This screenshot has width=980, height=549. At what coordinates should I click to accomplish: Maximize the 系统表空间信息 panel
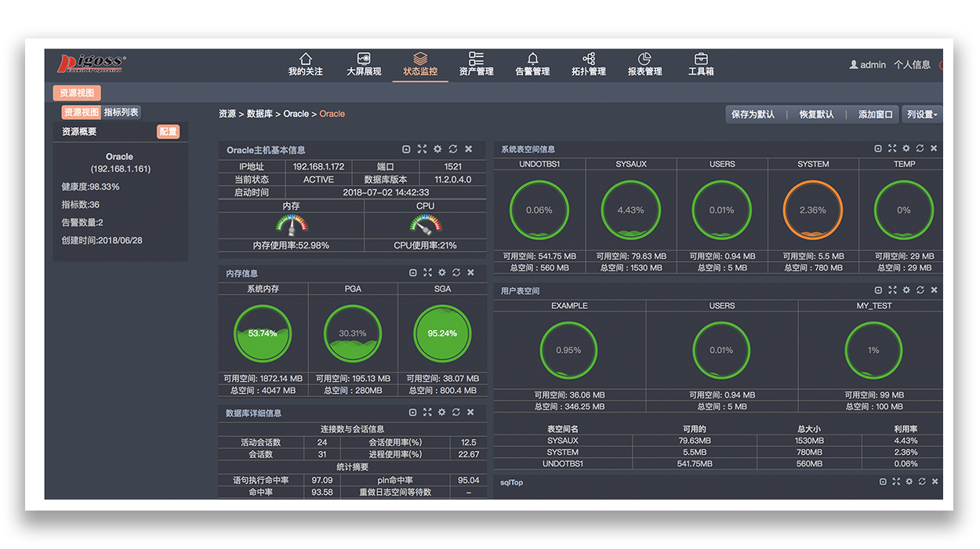pos(892,148)
